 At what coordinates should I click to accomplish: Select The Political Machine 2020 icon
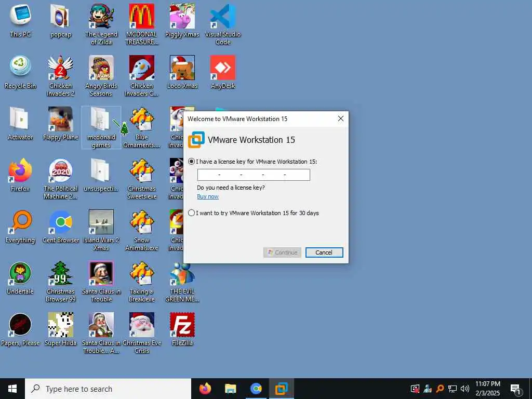coord(60,179)
